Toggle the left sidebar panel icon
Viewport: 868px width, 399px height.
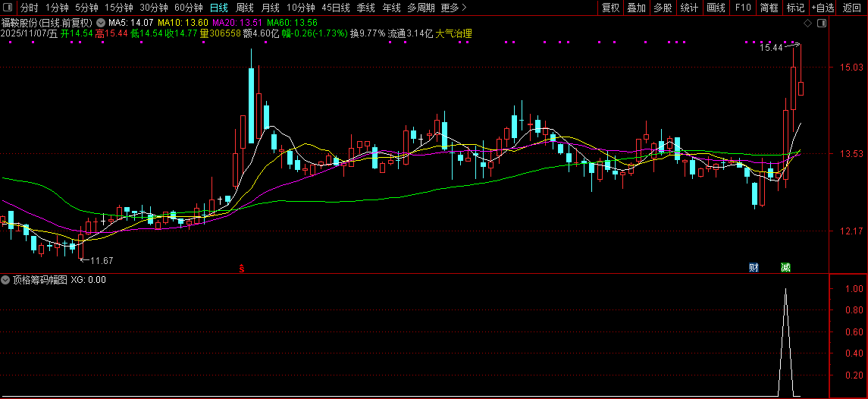pos(8,8)
